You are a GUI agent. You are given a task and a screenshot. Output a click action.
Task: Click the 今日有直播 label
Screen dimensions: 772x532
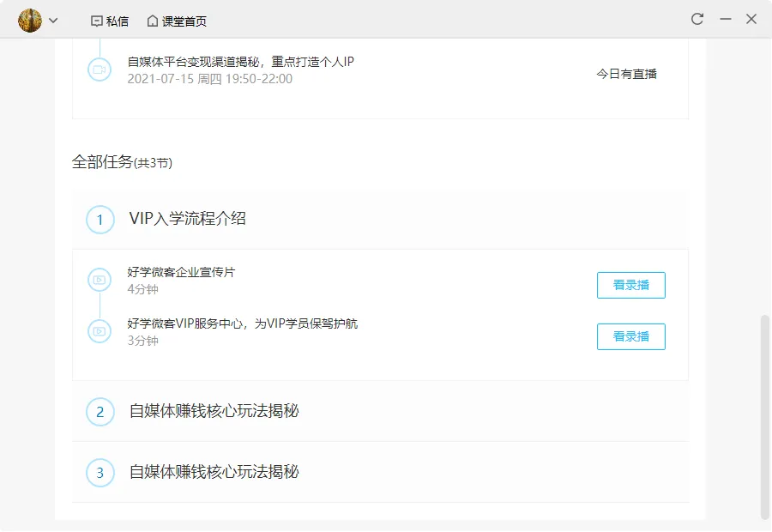626,74
